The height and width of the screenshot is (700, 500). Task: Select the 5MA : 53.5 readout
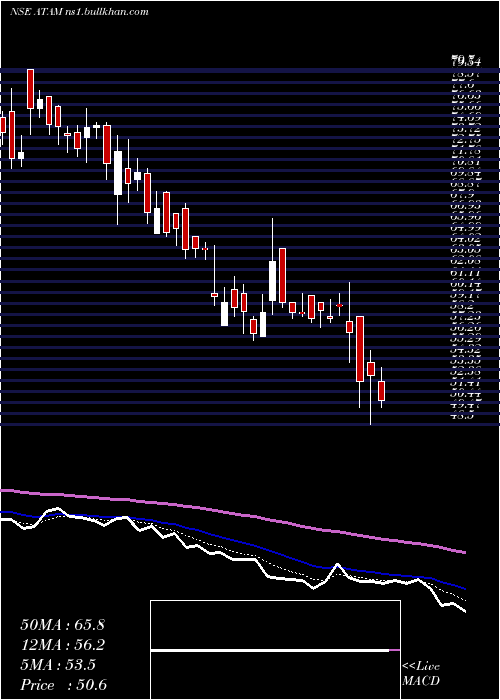coord(58,665)
